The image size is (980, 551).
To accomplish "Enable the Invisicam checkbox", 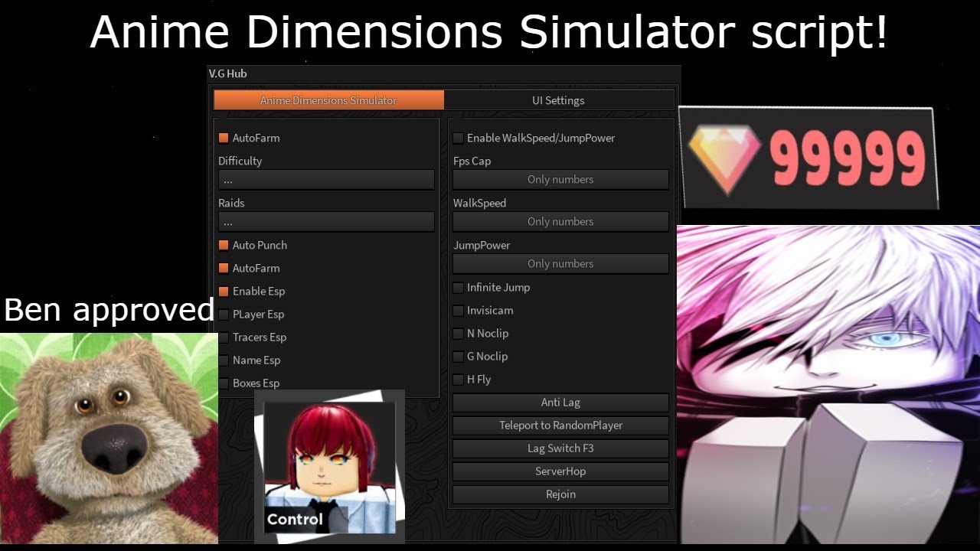I will point(458,311).
